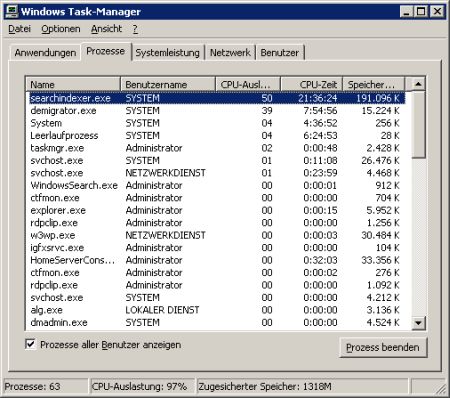Open the Datei menu

[19, 29]
